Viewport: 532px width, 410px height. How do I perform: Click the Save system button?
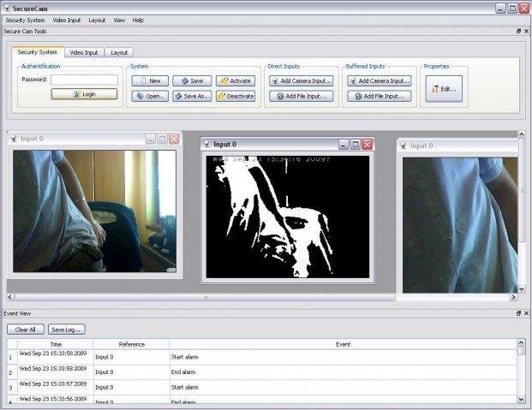tap(192, 80)
